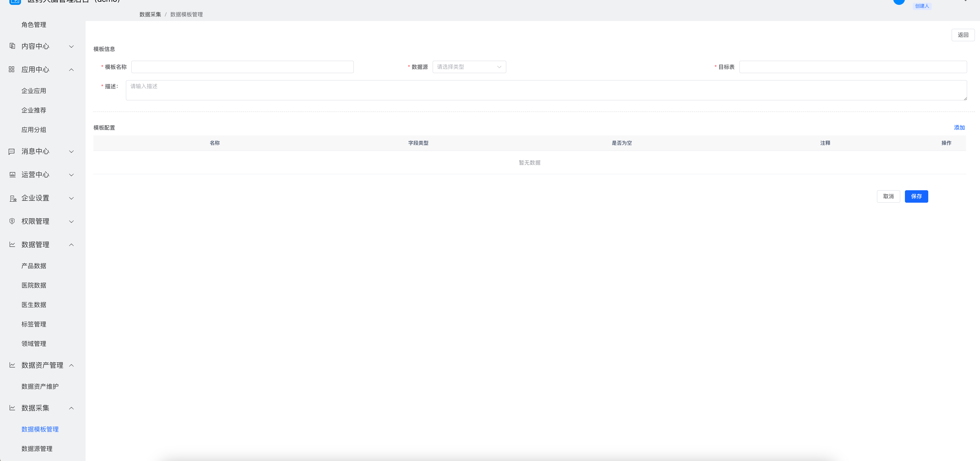Focus the 描述 textarea
This screenshot has width=980, height=461.
click(546, 90)
